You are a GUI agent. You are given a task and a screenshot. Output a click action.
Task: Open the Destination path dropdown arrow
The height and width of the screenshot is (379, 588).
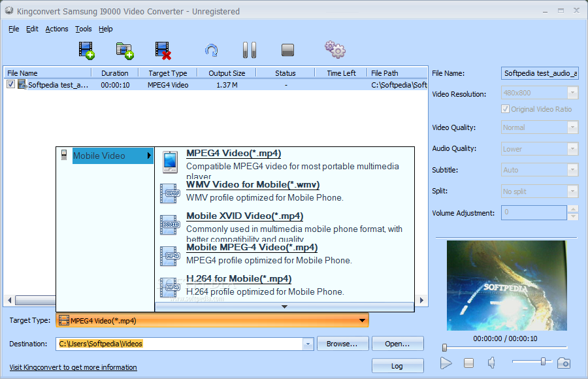click(x=308, y=344)
